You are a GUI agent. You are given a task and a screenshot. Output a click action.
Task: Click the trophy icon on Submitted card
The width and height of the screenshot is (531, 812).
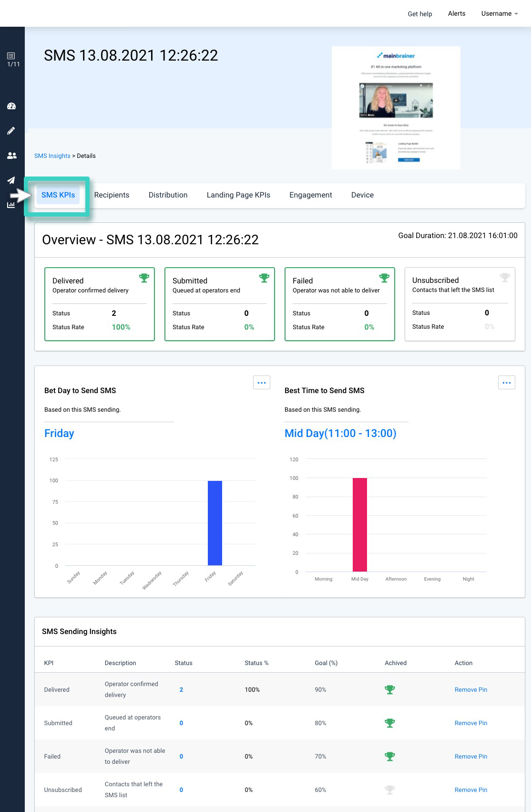tap(264, 278)
